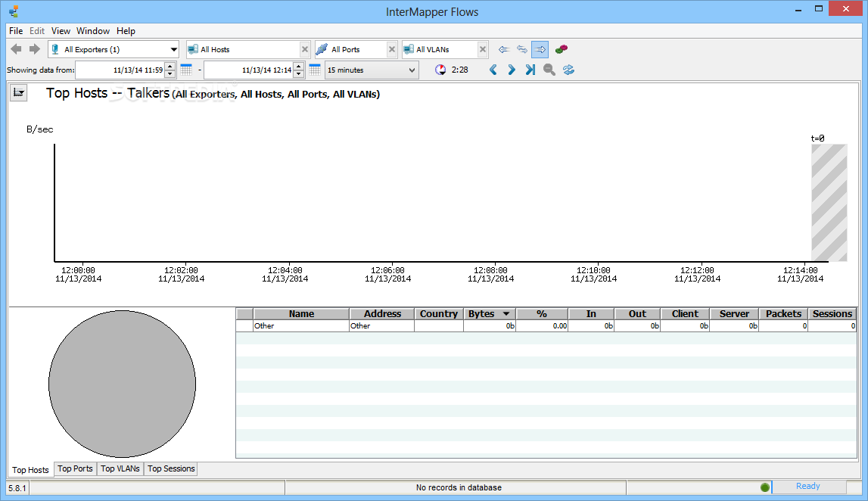Clear the All VLANs filter with its X
This screenshot has height=501, width=868.
click(483, 49)
